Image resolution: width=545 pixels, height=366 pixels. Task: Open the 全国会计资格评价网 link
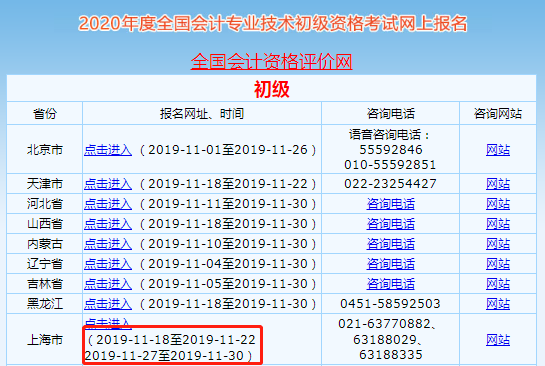[271, 62]
